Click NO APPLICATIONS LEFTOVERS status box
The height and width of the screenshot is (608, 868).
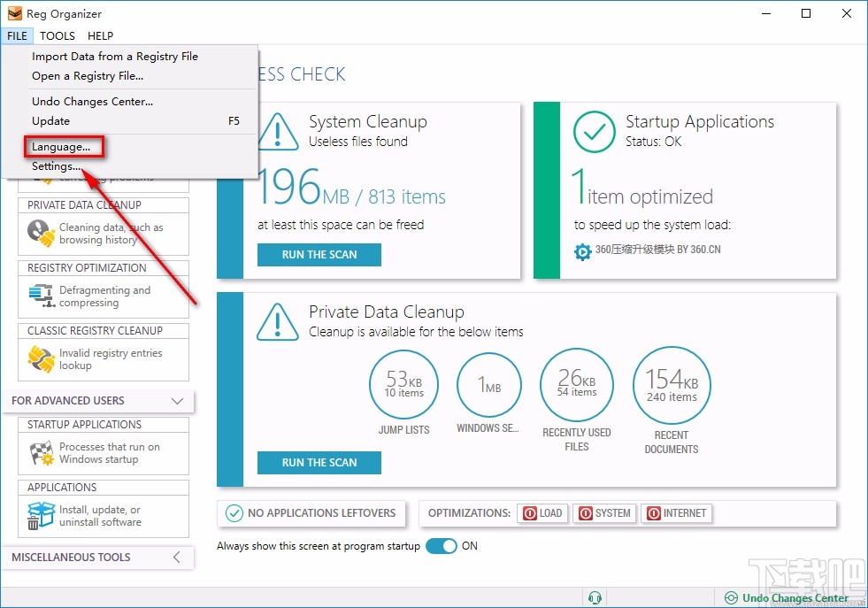(311, 513)
